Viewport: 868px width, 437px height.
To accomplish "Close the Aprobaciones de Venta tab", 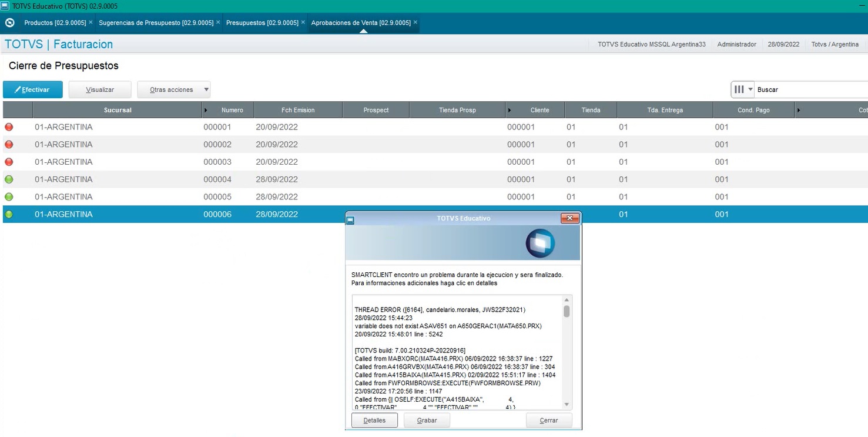I will [x=415, y=22].
